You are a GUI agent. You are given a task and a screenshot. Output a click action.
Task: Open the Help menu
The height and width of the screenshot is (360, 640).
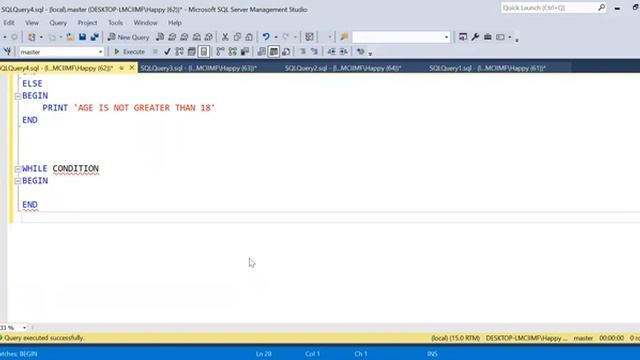point(175,23)
